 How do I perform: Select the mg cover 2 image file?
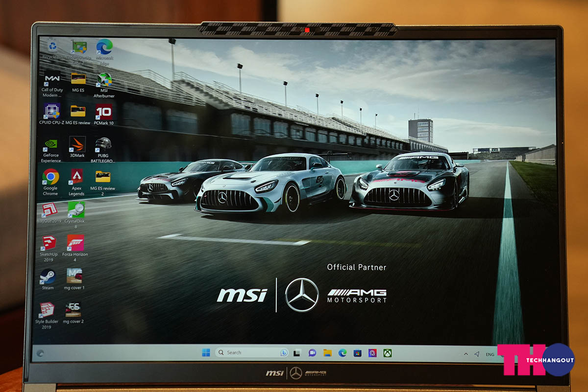click(x=73, y=313)
